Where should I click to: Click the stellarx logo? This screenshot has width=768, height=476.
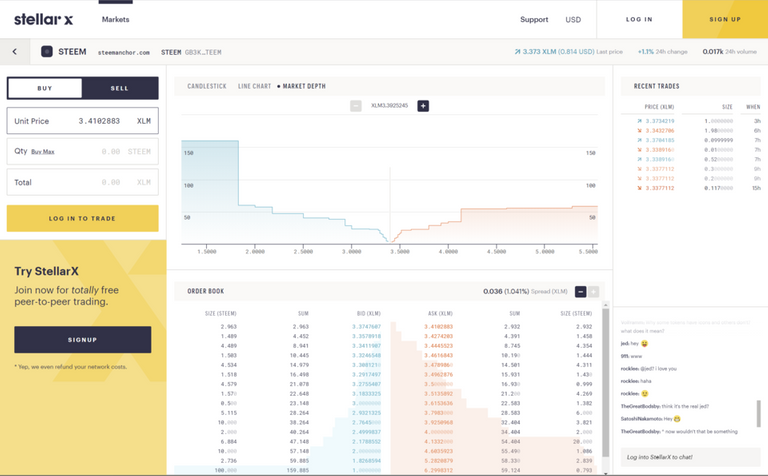43,20
